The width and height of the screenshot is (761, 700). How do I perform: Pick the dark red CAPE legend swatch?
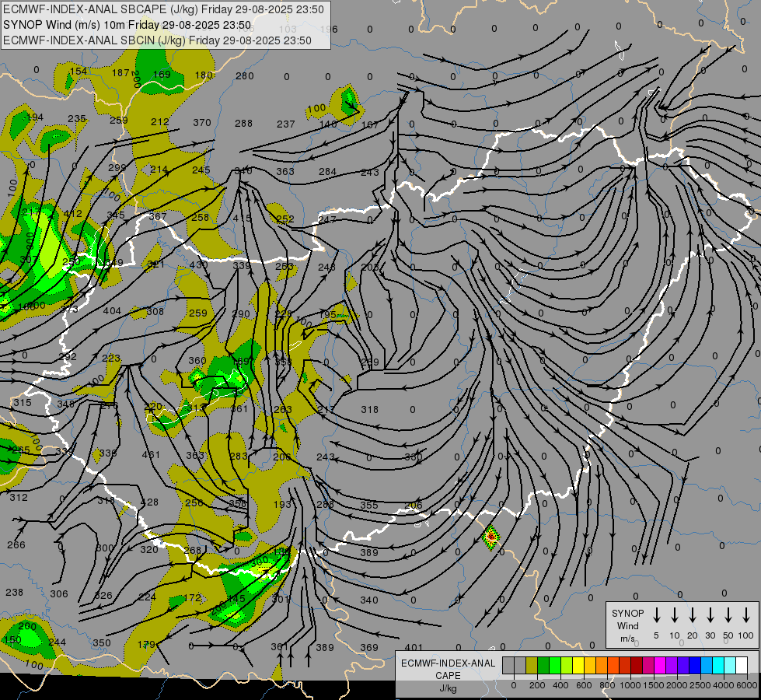pyautogui.click(x=637, y=665)
